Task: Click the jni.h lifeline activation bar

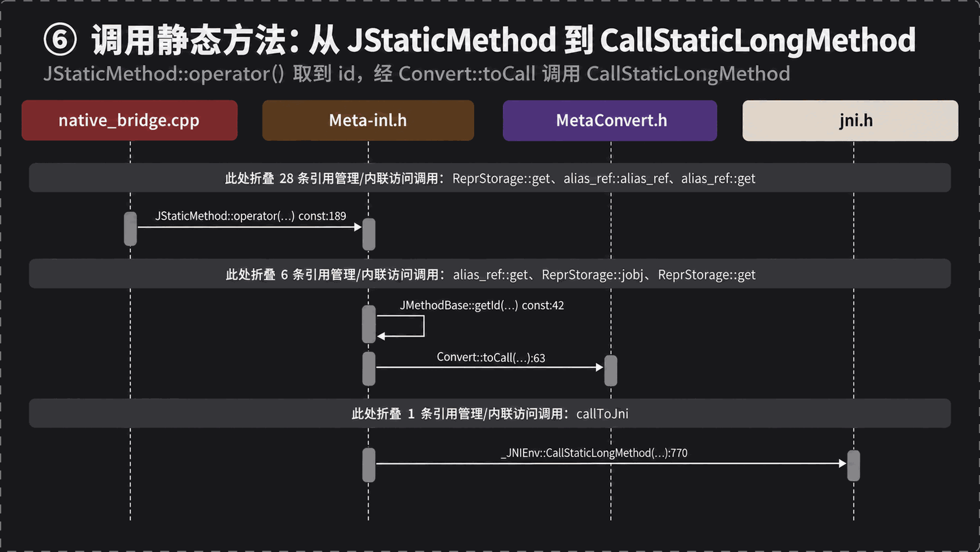Action: pyautogui.click(x=853, y=466)
